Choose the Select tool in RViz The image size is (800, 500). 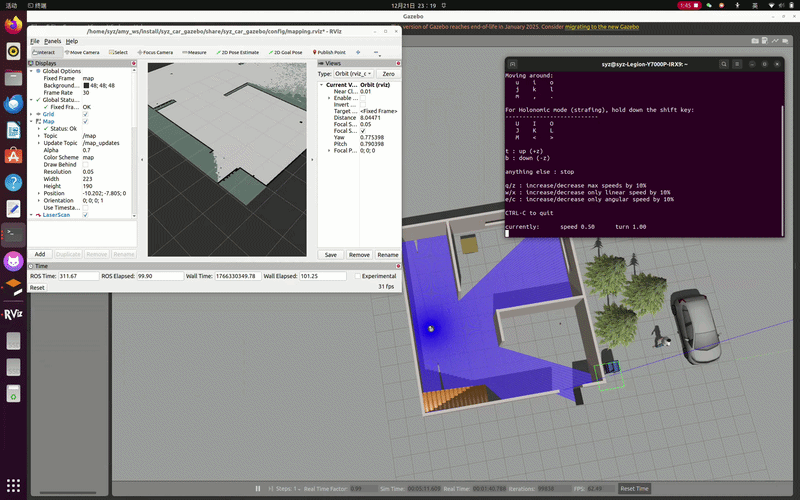[118, 52]
